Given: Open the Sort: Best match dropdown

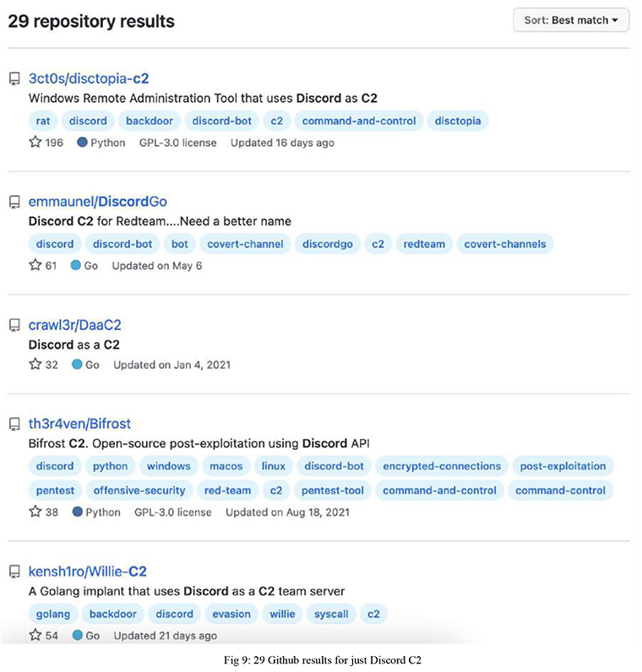Looking at the screenshot, I should (571, 20).
